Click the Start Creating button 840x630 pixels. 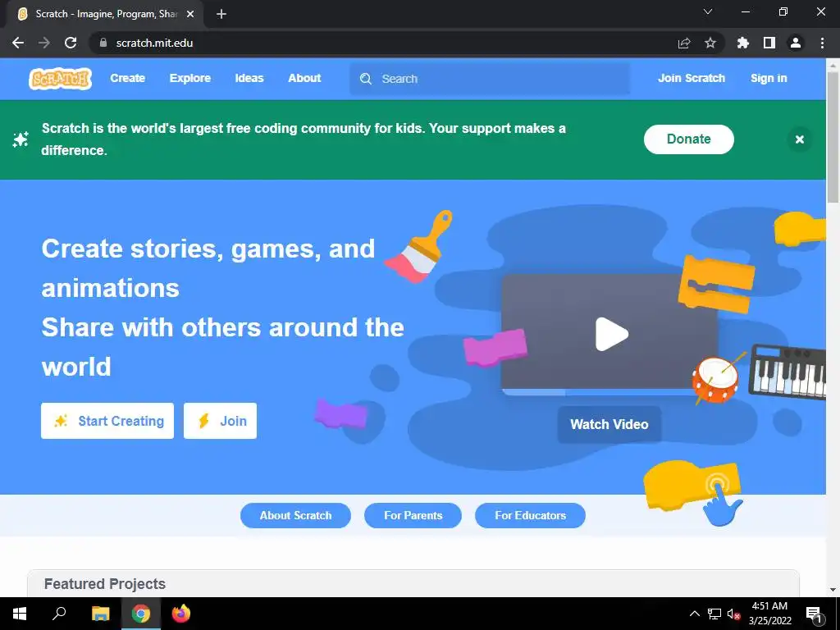[107, 421]
